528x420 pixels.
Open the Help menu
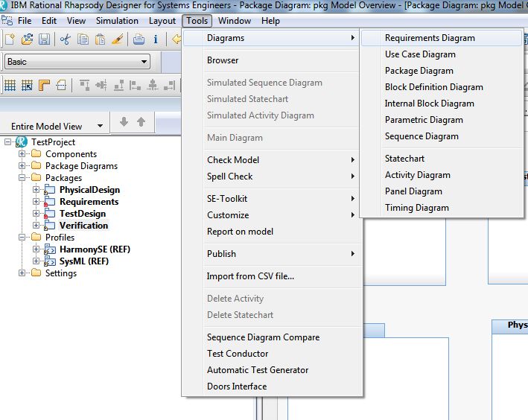[x=270, y=21]
